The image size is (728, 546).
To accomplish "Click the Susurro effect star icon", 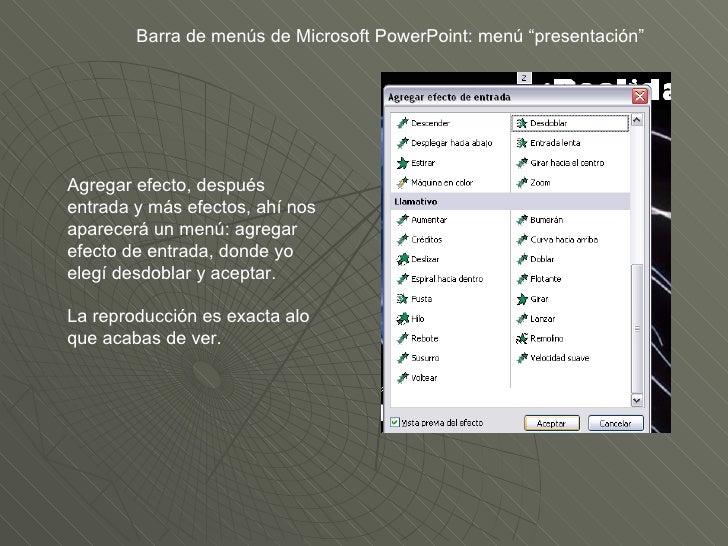I will pos(403,358).
